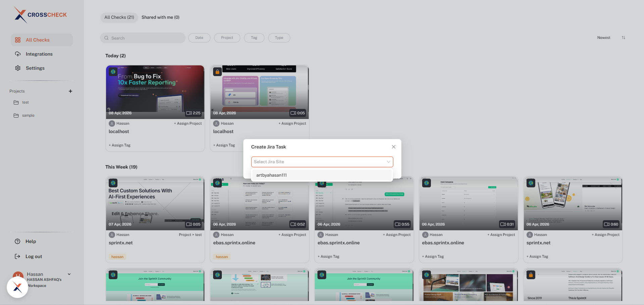Open the 0:55 ebas.sprintx.online thumbnail
The image size is (644, 305).
(364, 203)
